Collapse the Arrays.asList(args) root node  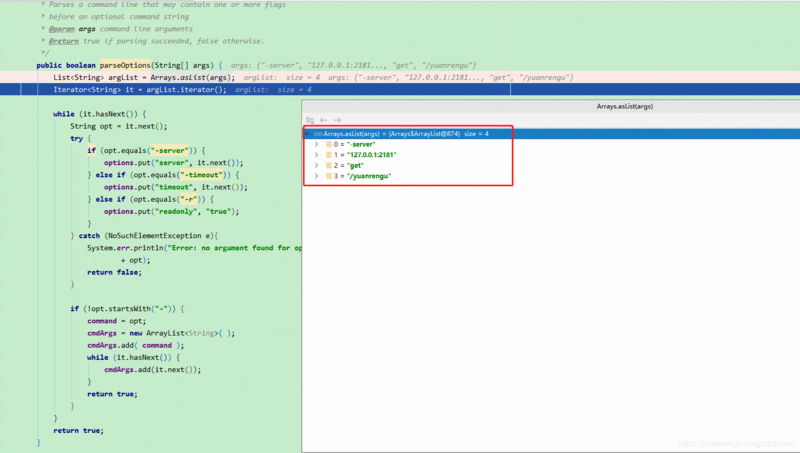click(308, 134)
